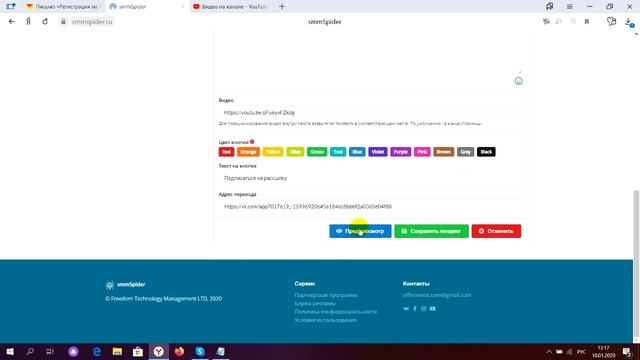The image size is (640, 360).
Task: Open Microsoft Edge from the taskbar
Action: click(97, 351)
